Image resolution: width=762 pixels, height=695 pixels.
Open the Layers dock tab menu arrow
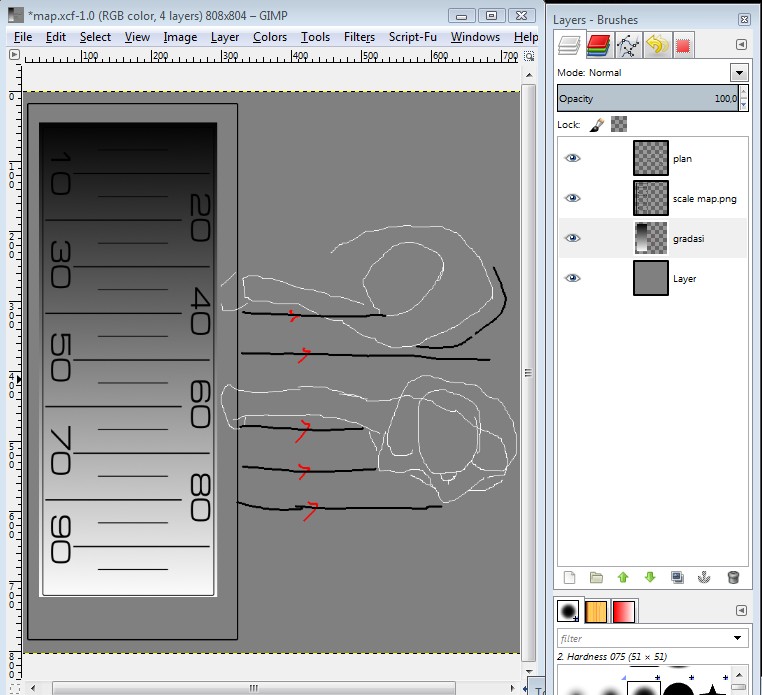741,44
